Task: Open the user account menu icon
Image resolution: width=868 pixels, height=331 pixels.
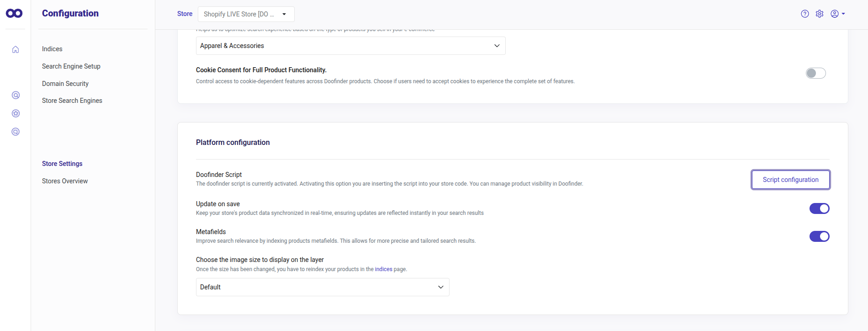Action: [x=837, y=14]
